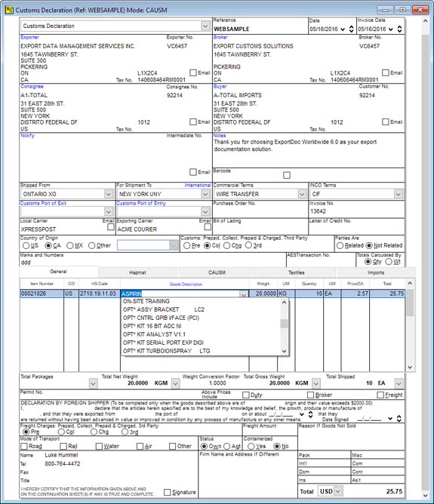Open the Total Packages dropdown

pos(93,383)
